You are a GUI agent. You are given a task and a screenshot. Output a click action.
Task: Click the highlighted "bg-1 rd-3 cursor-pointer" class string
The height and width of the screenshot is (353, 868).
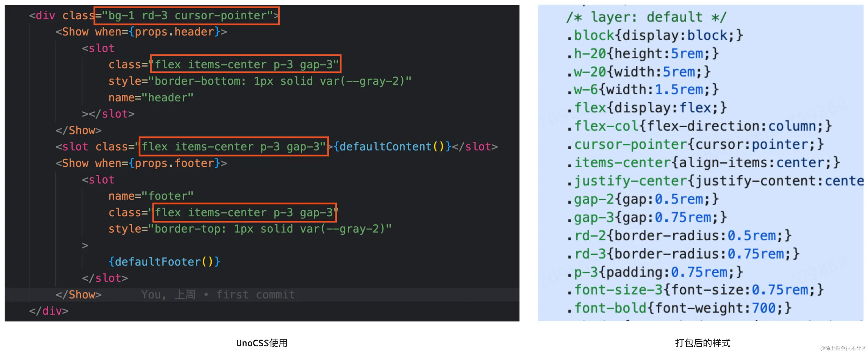point(186,15)
